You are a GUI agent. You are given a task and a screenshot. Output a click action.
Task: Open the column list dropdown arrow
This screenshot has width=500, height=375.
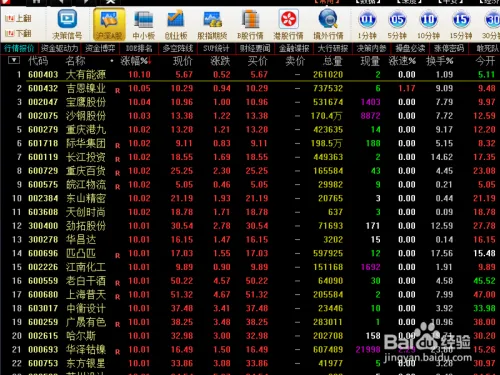pyautogui.click(x=14, y=60)
